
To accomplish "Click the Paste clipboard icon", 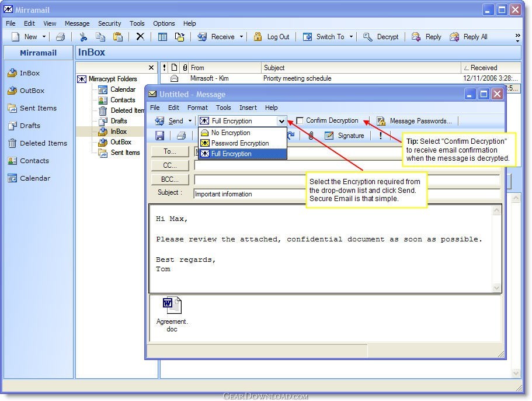I will pos(118,37).
